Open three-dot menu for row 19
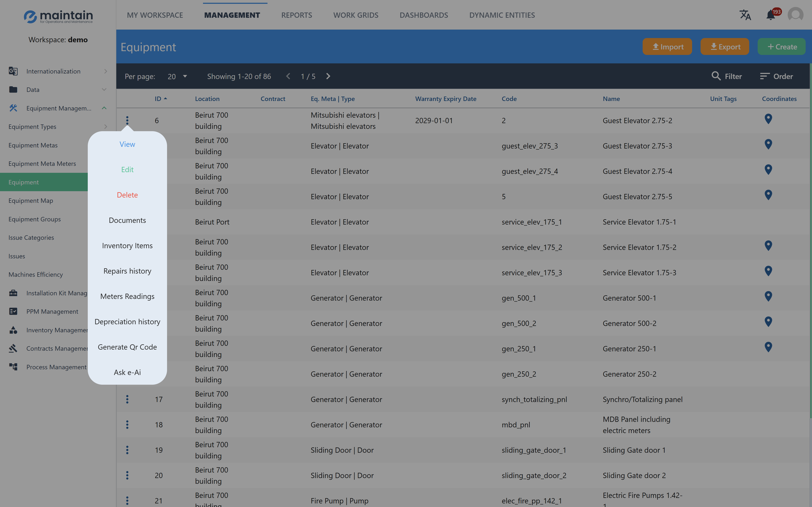812x507 pixels. tap(127, 450)
